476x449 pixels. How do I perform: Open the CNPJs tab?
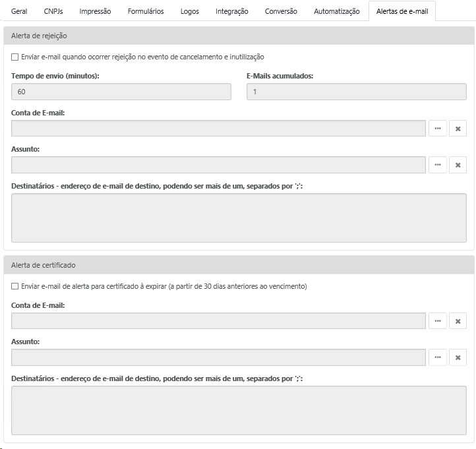point(54,11)
